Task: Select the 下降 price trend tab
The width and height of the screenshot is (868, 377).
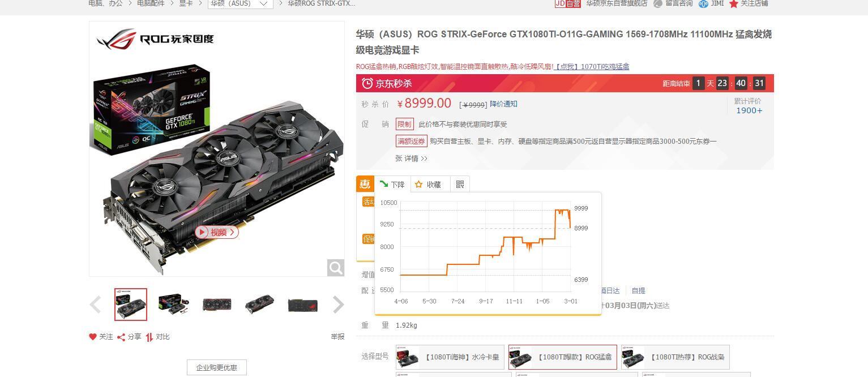Action: 392,185
